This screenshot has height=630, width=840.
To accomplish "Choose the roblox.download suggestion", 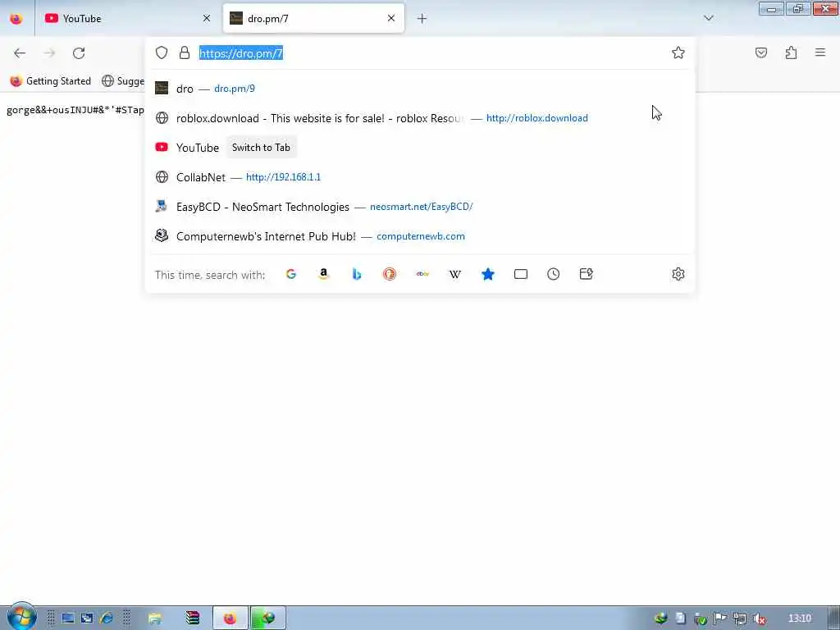I will 421,118.
